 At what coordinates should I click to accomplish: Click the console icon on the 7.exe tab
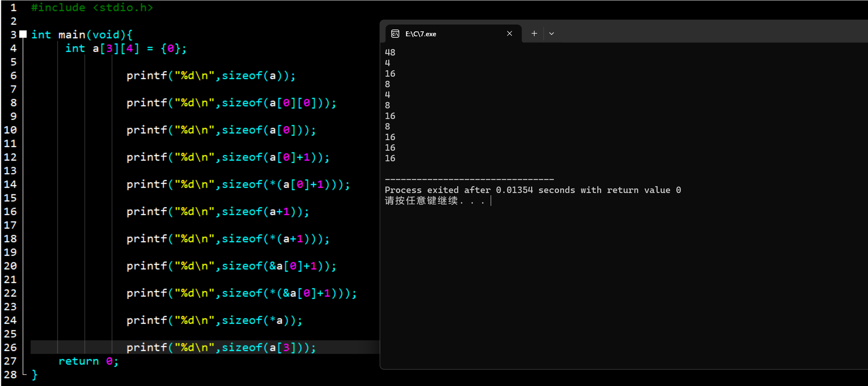395,34
